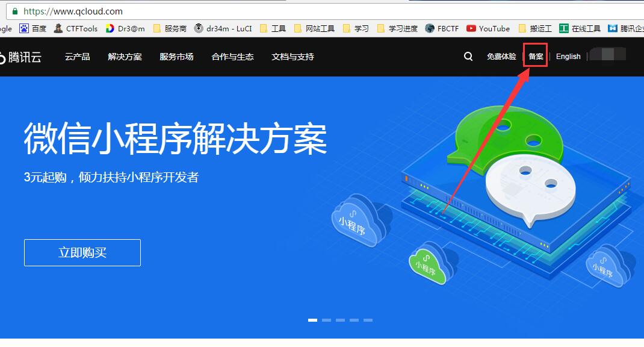Open the 服务市场 menu
644x347 pixels.
click(x=176, y=57)
